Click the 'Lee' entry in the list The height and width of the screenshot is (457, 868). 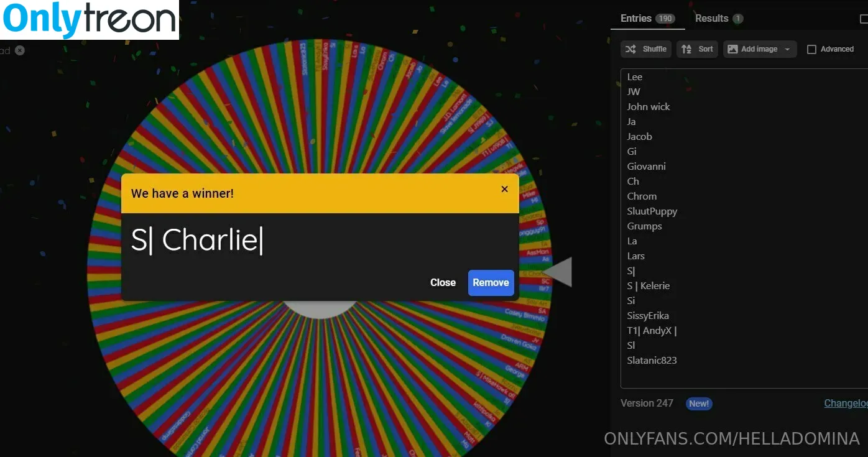(634, 77)
